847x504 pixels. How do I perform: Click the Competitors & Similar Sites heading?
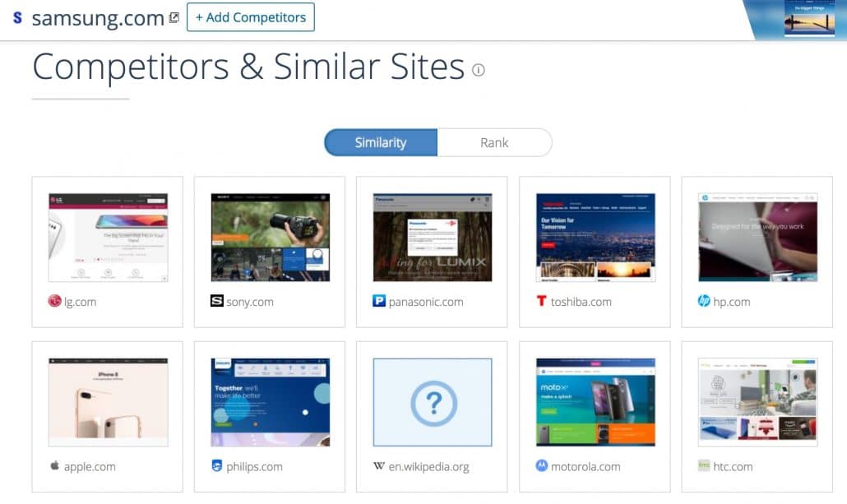(248, 67)
